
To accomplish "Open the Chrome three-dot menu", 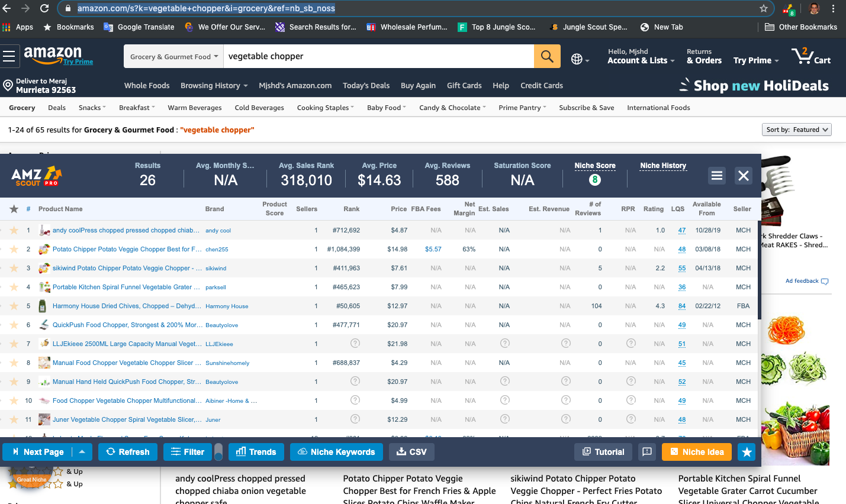I will [834, 8].
